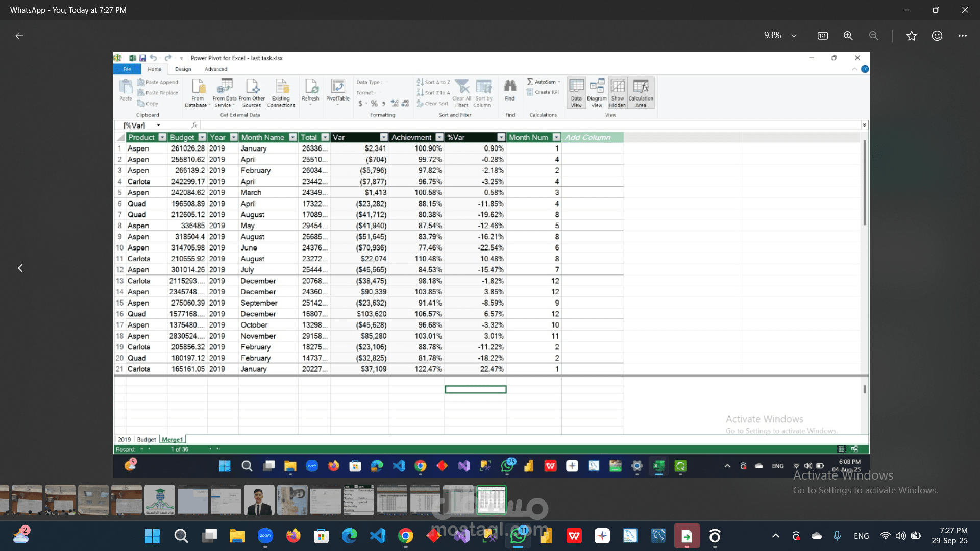Zoom in with the magnifier plus icon
The image size is (980, 551).
click(848, 36)
